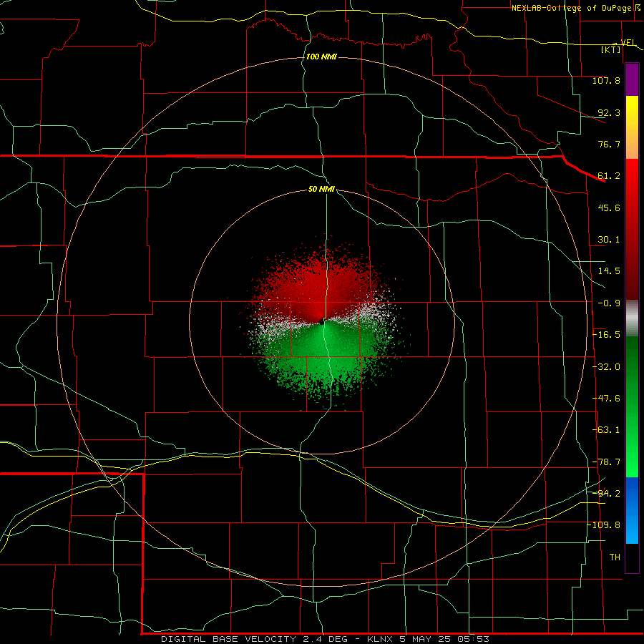Click the NEXLAB-College of DuPage credit text
Viewport: 644px width, 644px height.
[x=572, y=8]
